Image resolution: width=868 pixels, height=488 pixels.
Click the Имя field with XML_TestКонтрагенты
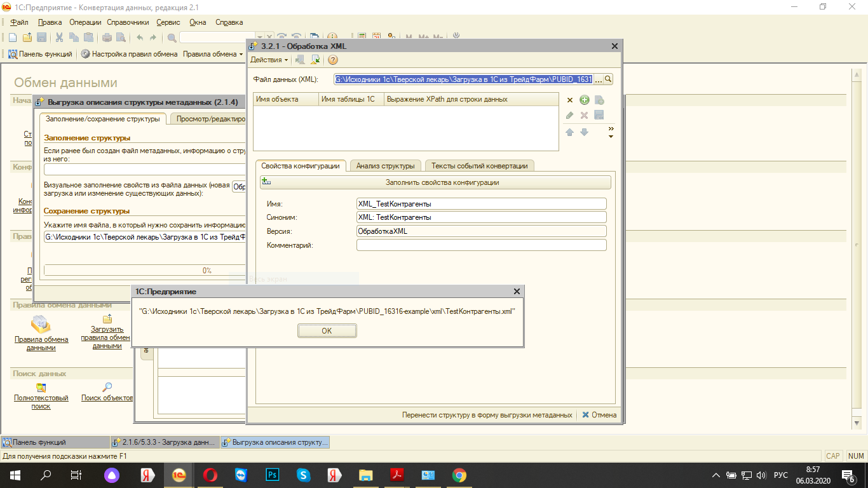point(482,204)
